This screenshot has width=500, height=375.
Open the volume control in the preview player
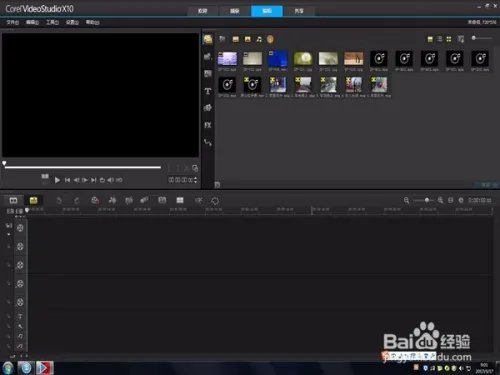tap(110, 180)
